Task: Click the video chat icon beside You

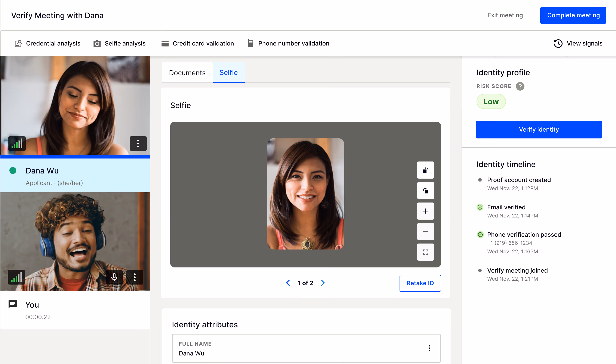Action: [x=13, y=304]
